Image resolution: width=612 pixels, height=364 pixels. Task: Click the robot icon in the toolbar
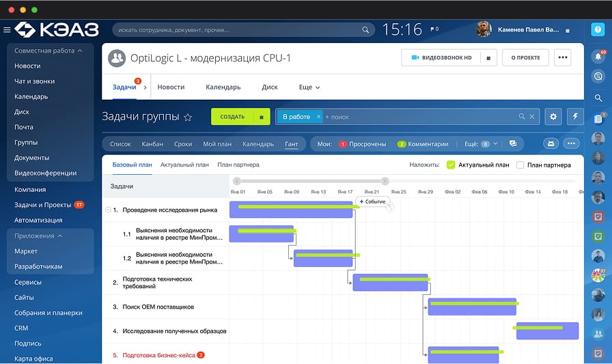[551, 143]
